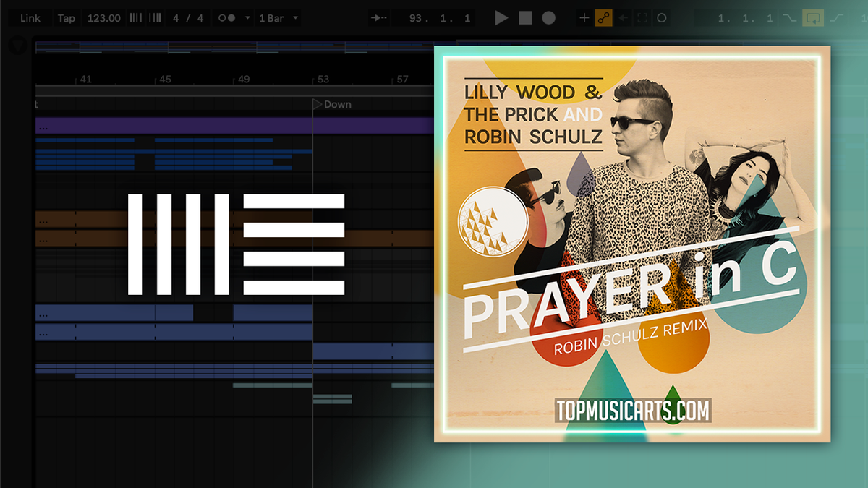Open the 1 Bar quantization dropdown
Viewport: 868px width, 488px height.
point(278,18)
